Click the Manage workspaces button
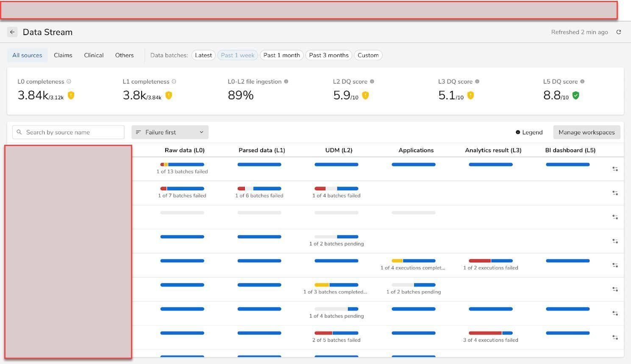This screenshot has width=631, height=364. tap(587, 132)
